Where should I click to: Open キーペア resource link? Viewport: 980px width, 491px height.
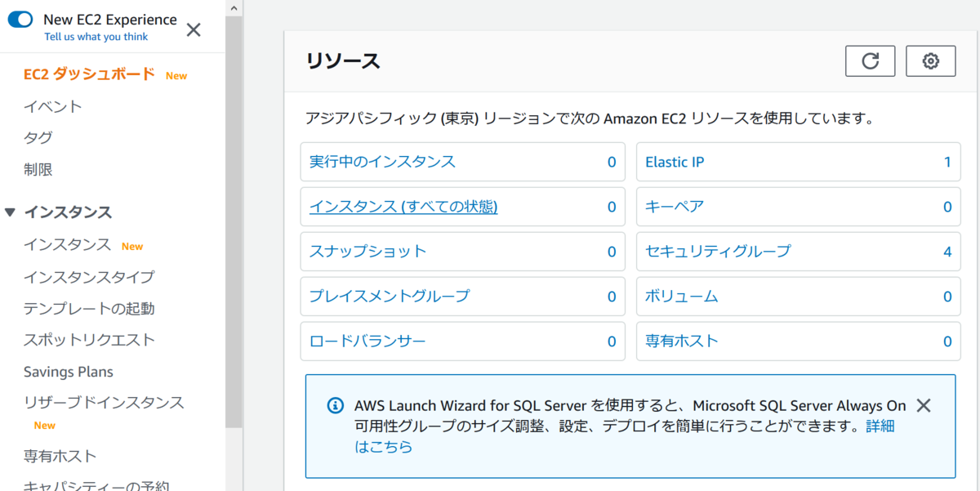click(675, 207)
